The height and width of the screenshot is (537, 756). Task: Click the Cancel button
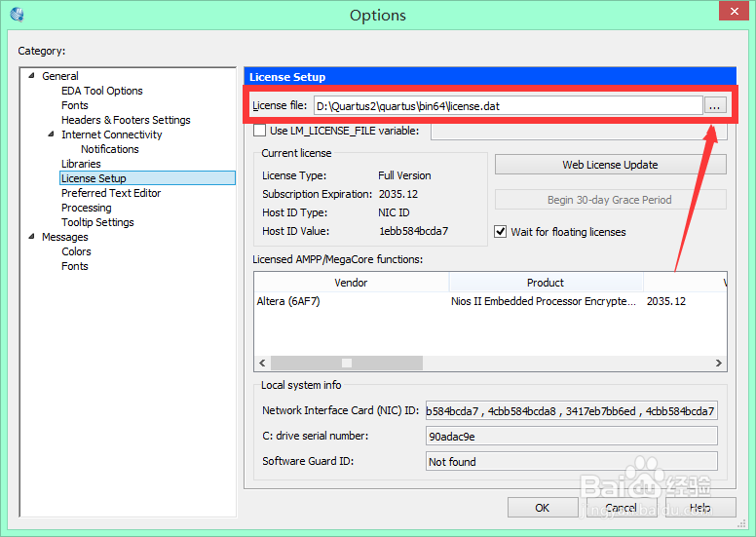point(621,508)
